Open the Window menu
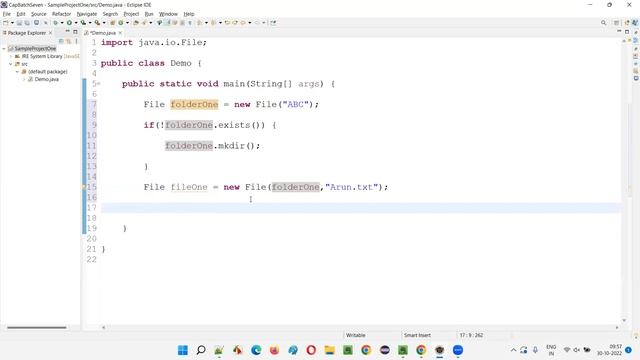 pyautogui.click(x=168, y=14)
